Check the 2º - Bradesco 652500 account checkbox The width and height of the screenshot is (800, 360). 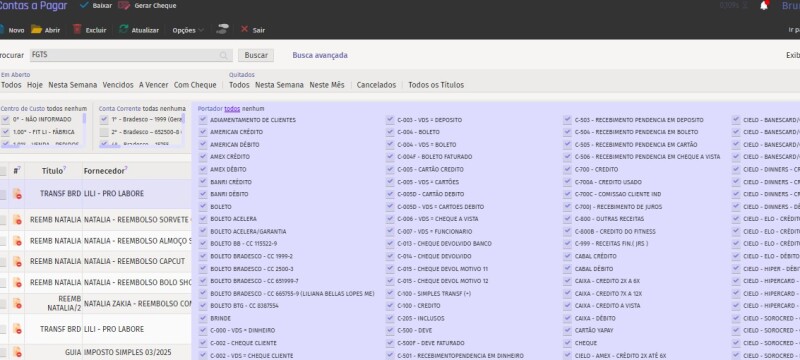tap(104, 132)
